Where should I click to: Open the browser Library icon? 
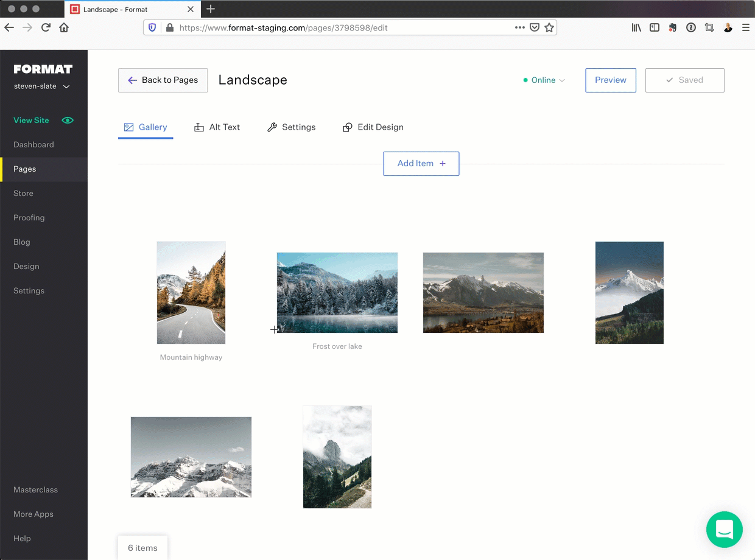(x=636, y=27)
